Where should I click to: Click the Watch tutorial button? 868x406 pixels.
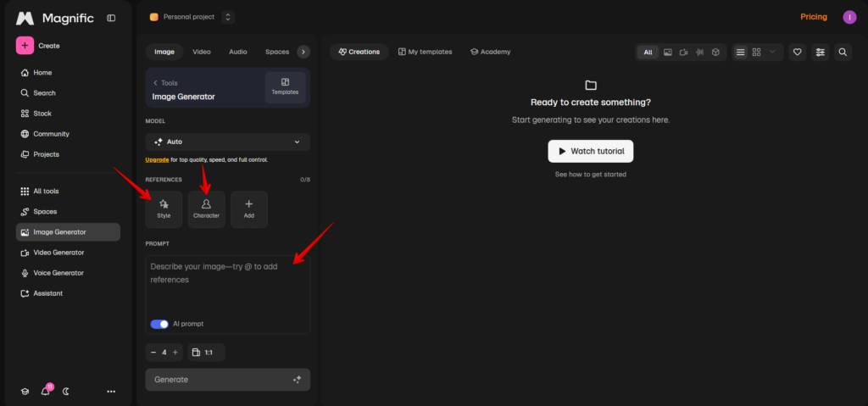591,151
